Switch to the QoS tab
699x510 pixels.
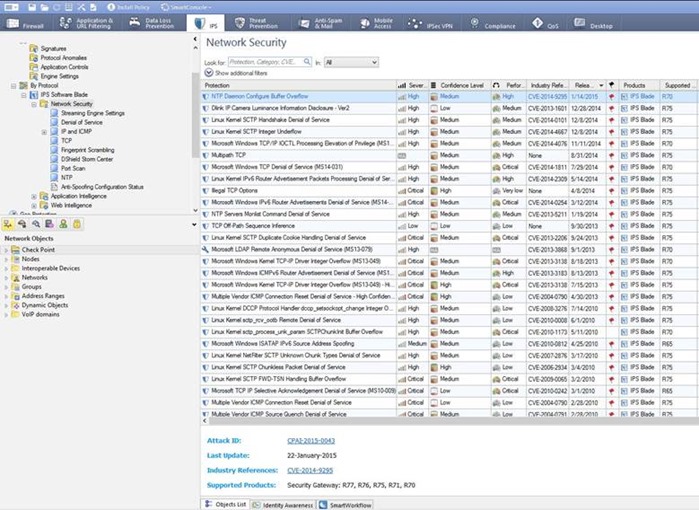(546, 23)
